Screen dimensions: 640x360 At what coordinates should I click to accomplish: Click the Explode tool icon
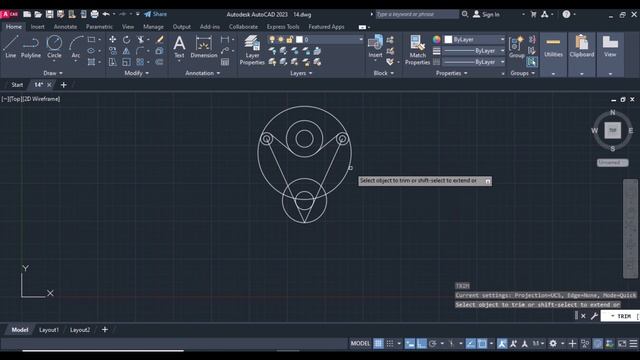(x=160, y=51)
